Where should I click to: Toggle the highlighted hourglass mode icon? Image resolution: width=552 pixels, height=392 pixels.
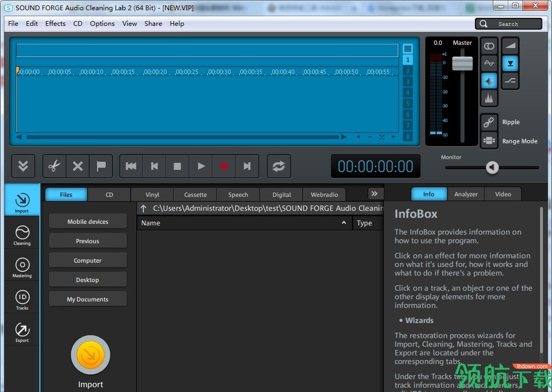coord(510,64)
